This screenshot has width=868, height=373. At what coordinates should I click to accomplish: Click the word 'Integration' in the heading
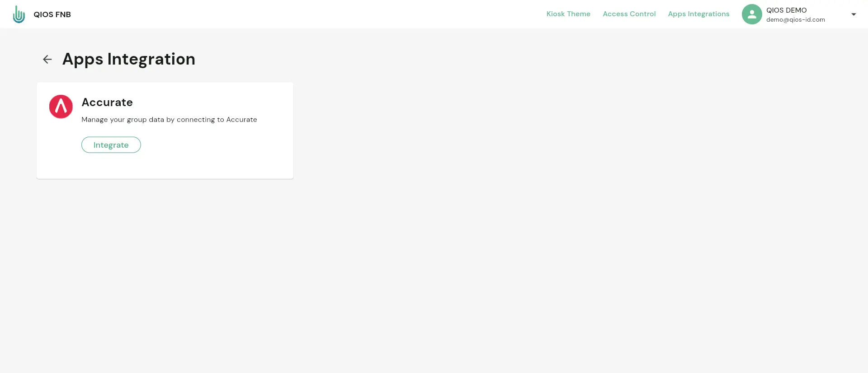[x=151, y=59]
